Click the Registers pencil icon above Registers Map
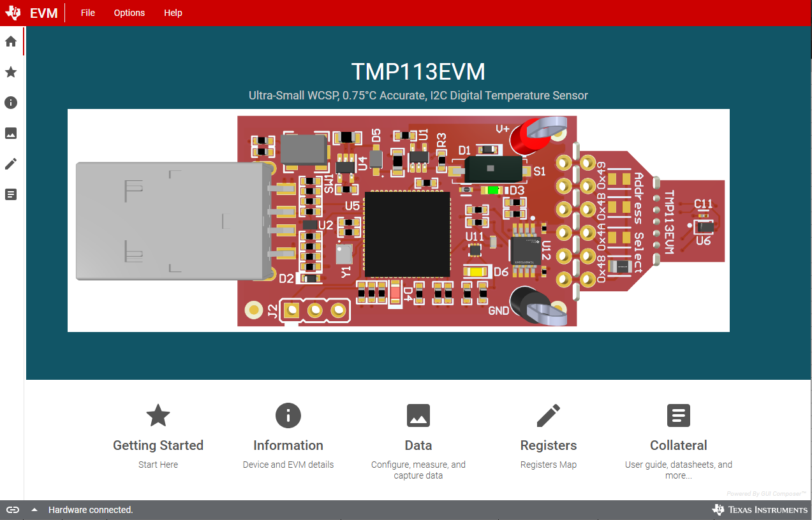This screenshot has height=520, width=812. [549, 415]
